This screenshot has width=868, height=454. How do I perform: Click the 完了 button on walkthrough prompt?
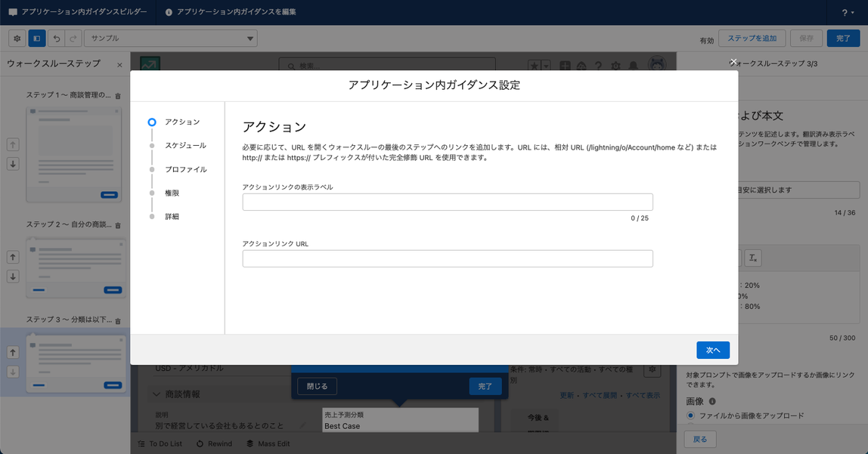click(485, 386)
